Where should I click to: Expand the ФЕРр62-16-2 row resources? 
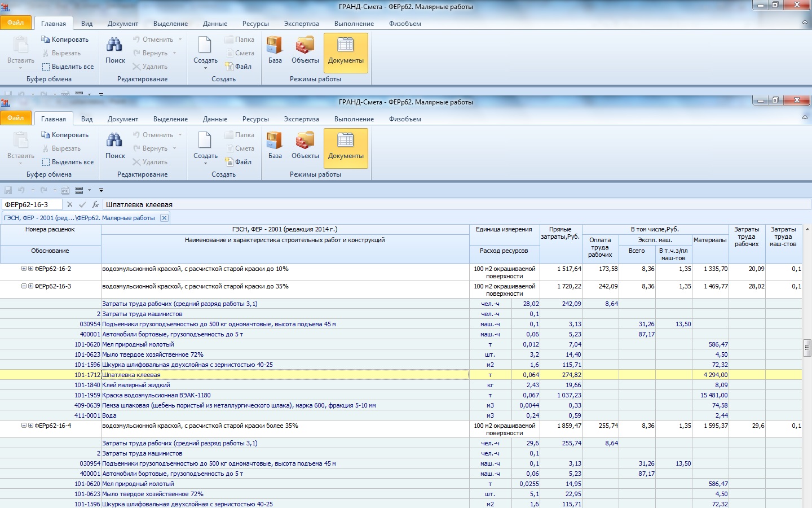24,269
